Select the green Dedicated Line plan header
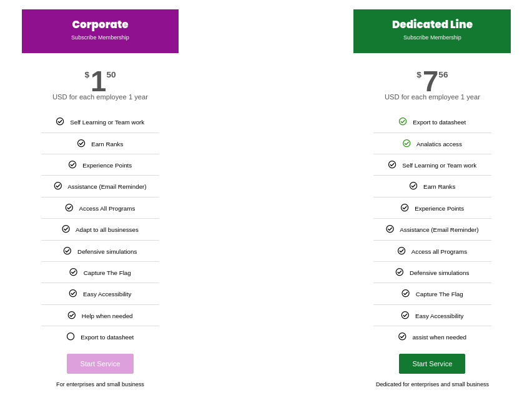 tap(432, 31)
